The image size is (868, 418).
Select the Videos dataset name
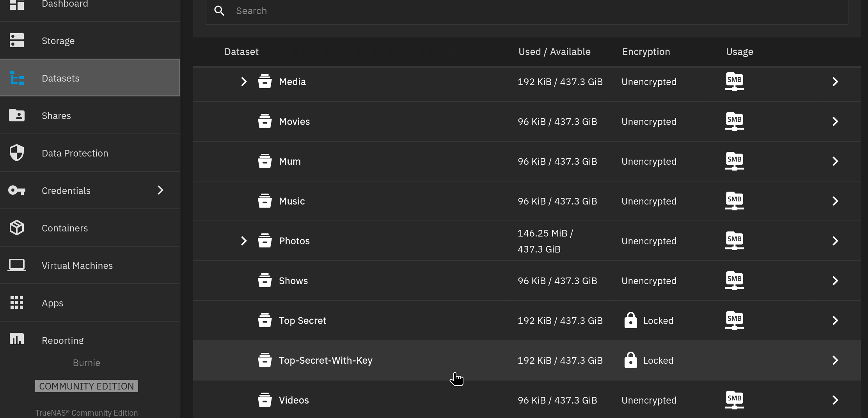(294, 400)
